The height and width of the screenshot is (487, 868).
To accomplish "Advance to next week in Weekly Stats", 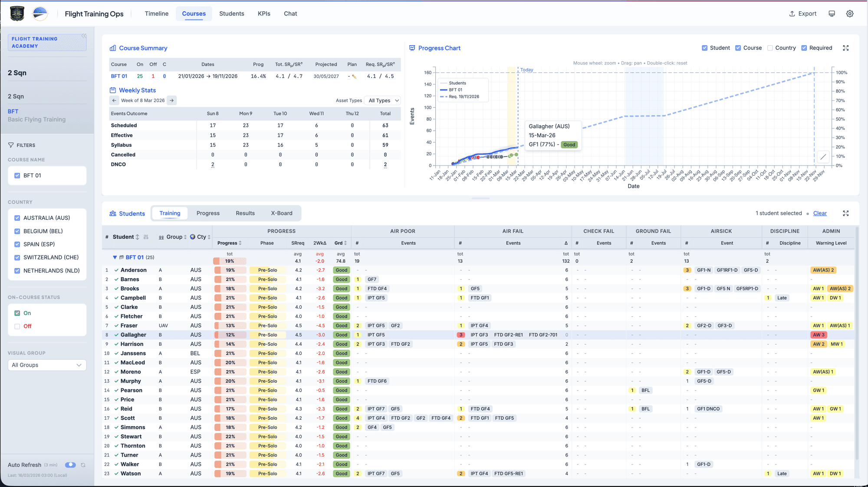I will (x=172, y=100).
